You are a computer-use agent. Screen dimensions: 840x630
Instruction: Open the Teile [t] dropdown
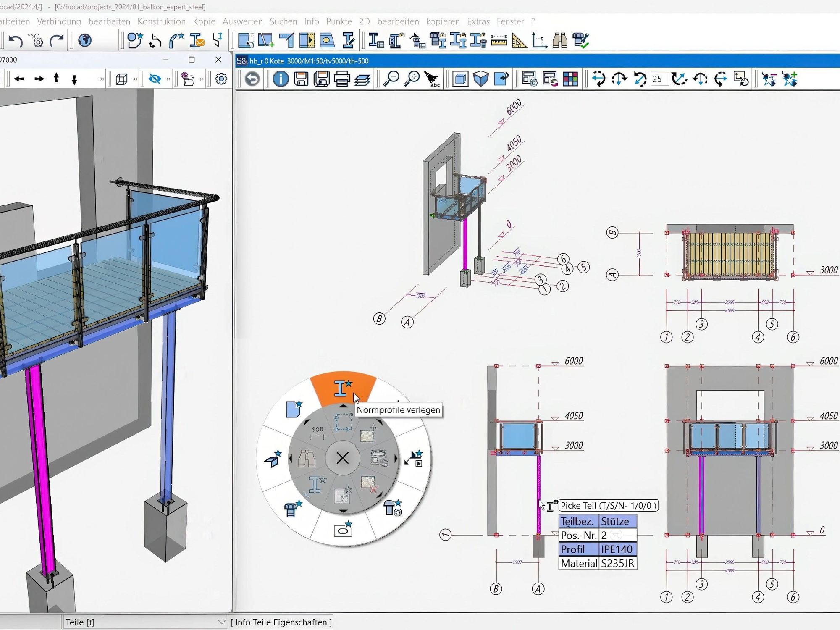click(x=145, y=622)
